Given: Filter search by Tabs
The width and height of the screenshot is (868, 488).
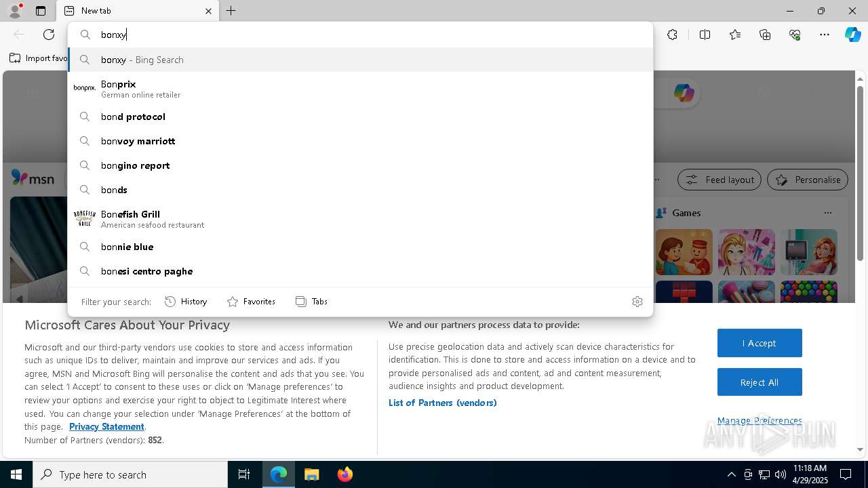Looking at the screenshot, I should 311,302.
